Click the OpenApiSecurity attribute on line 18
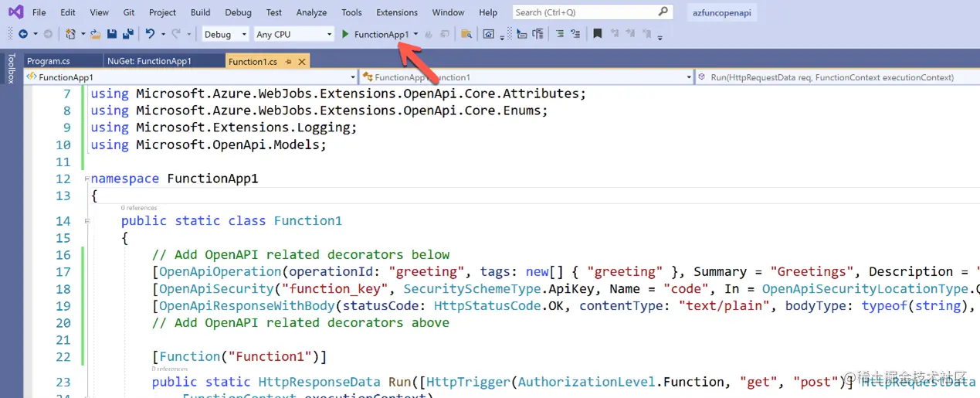The image size is (980, 398). click(216, 289)
